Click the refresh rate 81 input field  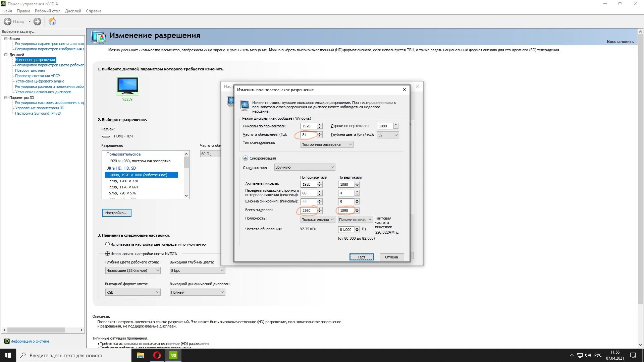[x=309, y=135]
